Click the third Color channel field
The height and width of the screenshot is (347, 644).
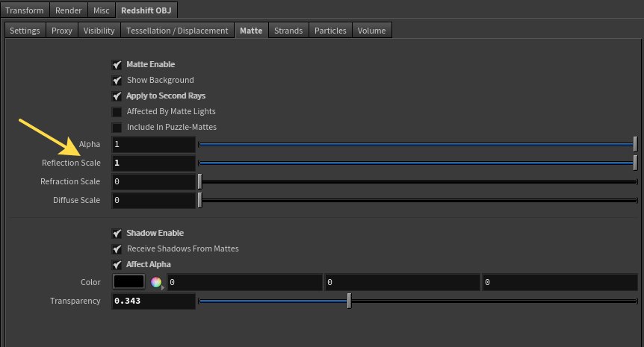560,282
